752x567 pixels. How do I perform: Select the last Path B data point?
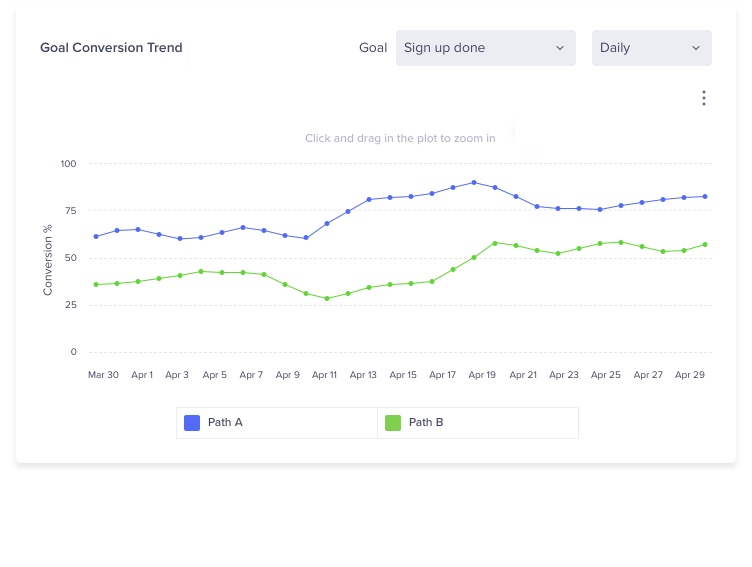coord(705,244)
